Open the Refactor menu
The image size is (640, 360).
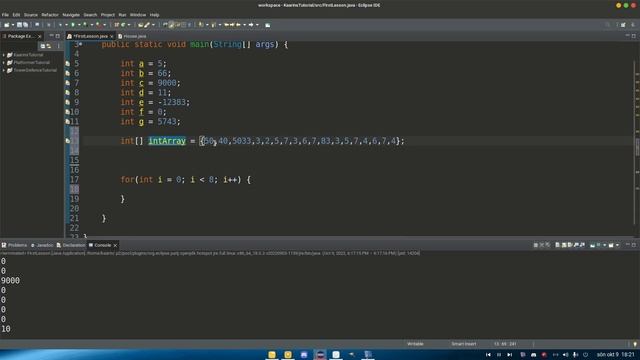50,15
